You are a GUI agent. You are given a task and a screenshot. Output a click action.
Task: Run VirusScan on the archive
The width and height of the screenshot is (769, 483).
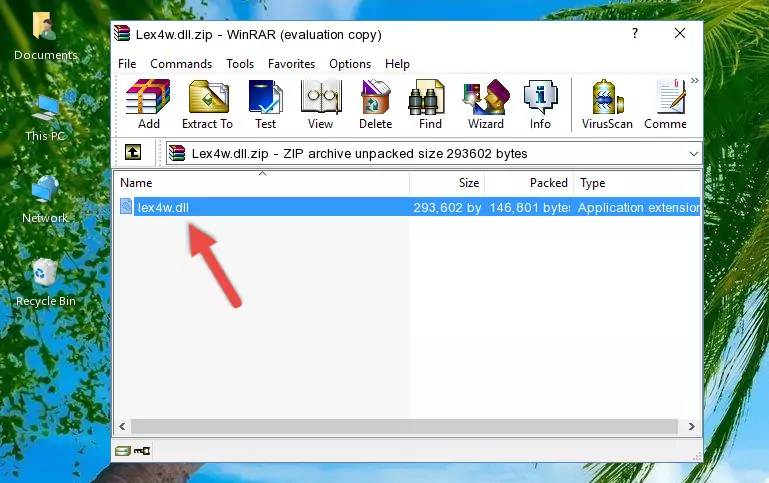tap(607, 104)
